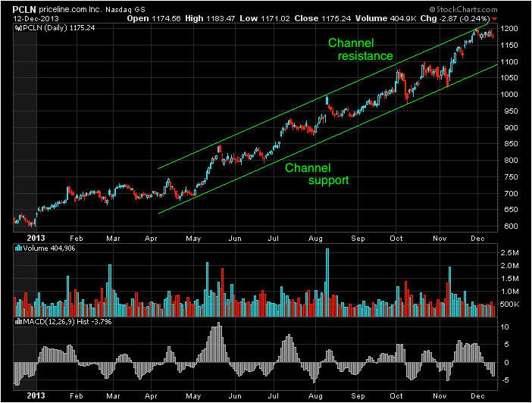Click the 500K volume axis label
This screenshot has height=403, width=532.
[x=509, y=305]
